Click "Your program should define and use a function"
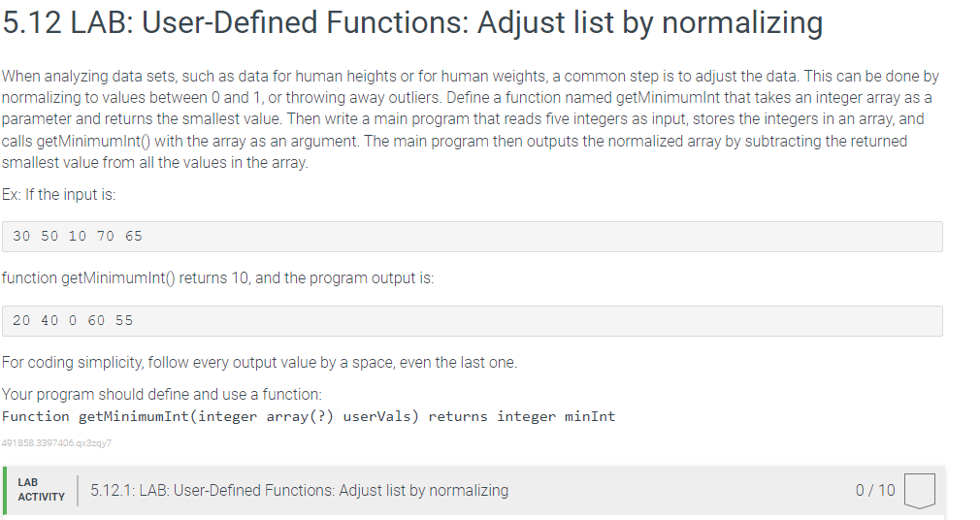The height and width of the screenshot is (520, 980). tap(162, 395)
